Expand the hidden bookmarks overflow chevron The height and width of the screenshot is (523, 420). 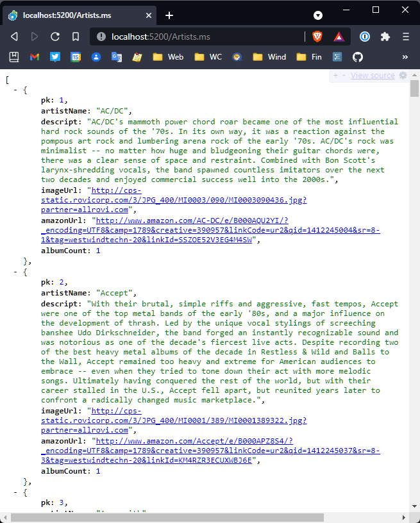coord(405,57)
